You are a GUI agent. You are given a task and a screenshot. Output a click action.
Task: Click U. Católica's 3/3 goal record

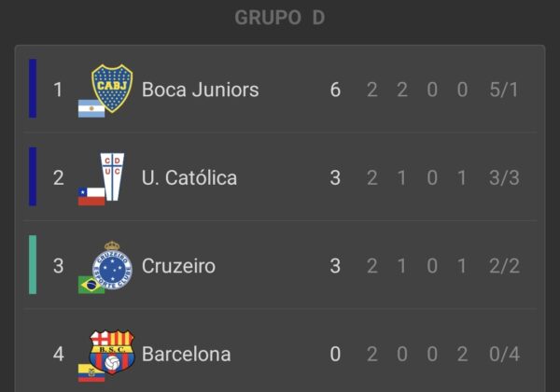503,177
